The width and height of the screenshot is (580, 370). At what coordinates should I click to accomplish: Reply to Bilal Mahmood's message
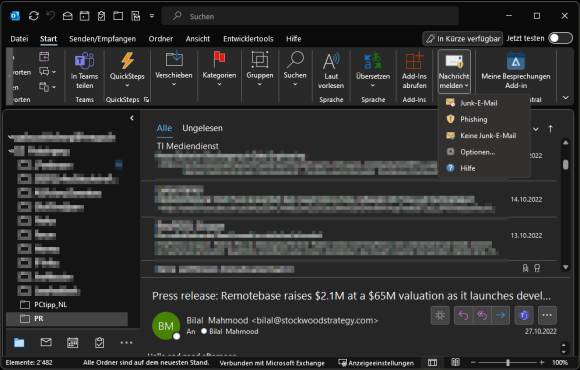coord(463,315)
